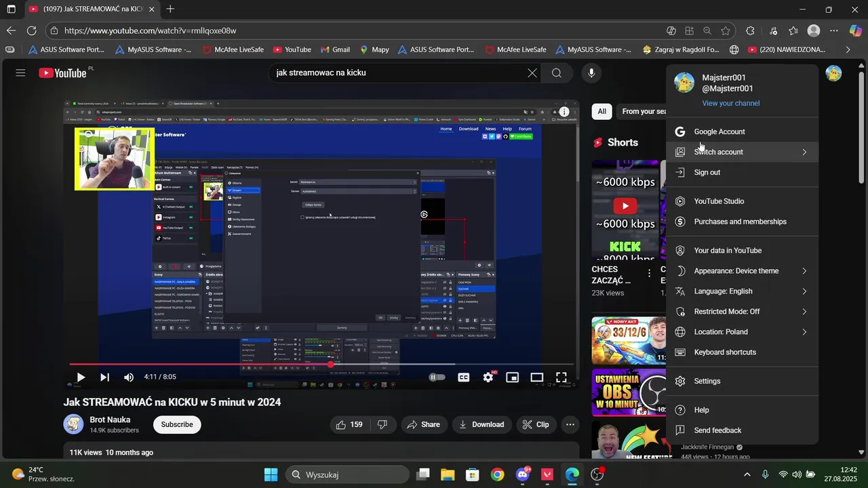Open more actions ellipsis below video

570,424
